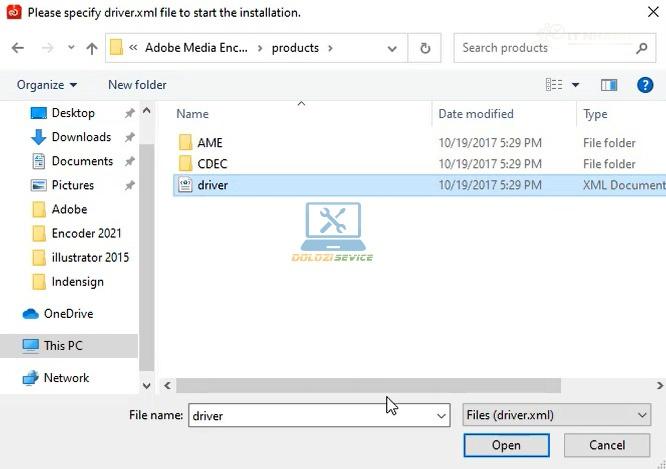Sort by Date modified column header
Image resolution: width=666 pixels, height=469 pixels.
[476, 114]
